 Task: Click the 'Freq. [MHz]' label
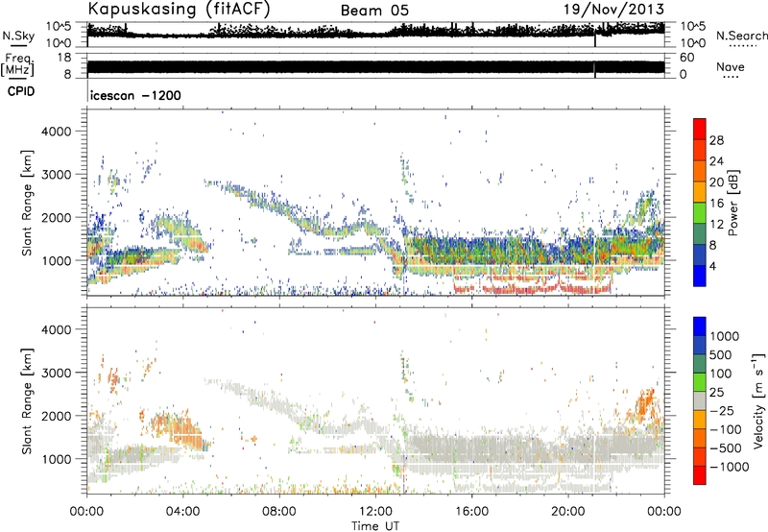coord(17,65)
